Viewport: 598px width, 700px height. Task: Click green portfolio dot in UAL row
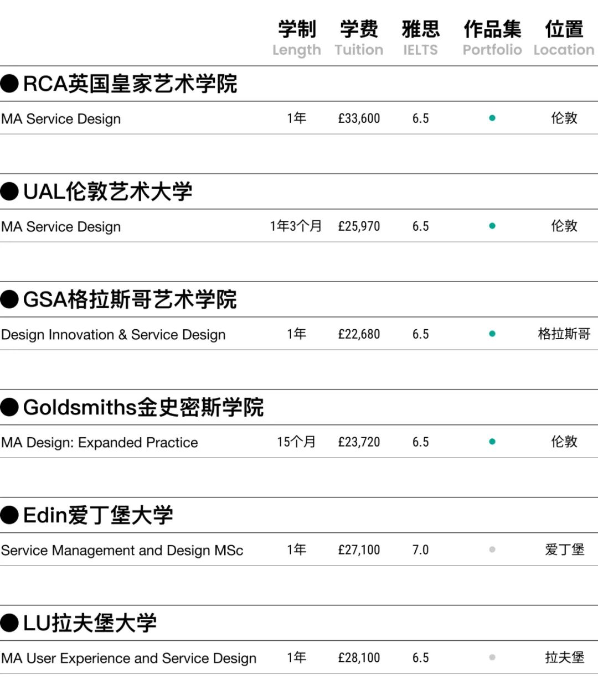coord(492,226)
